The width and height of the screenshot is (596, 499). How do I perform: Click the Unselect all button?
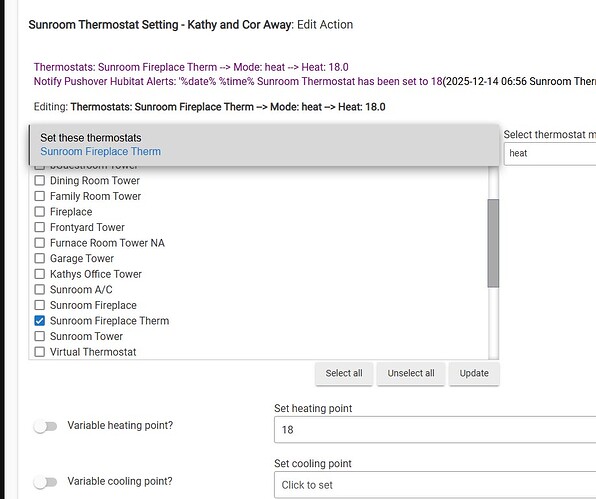411,374
